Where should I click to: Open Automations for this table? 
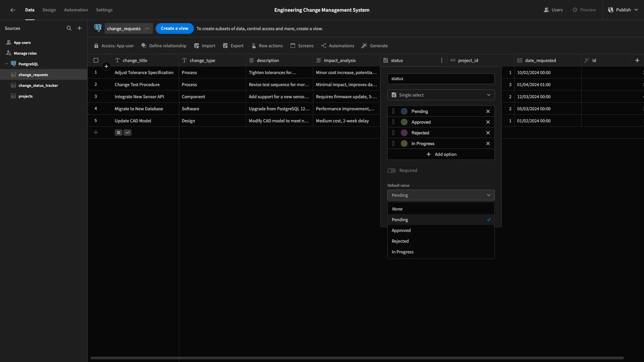coord(337,46)
